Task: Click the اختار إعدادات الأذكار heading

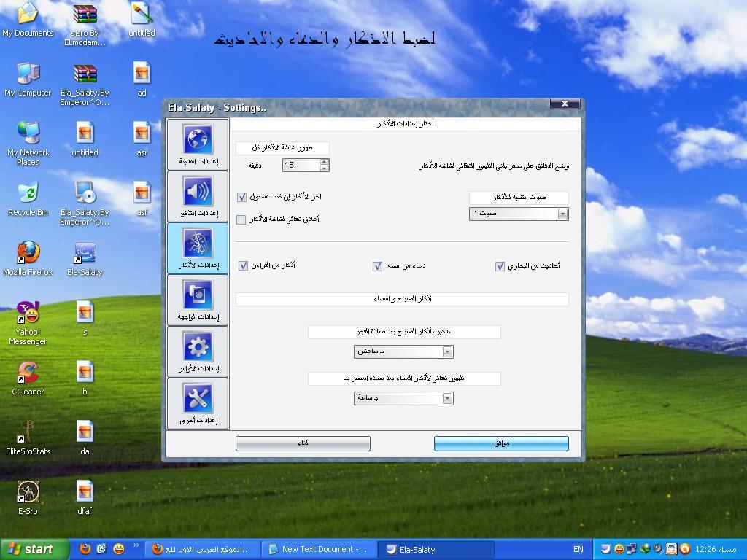Action: click(x=406, y=124)
